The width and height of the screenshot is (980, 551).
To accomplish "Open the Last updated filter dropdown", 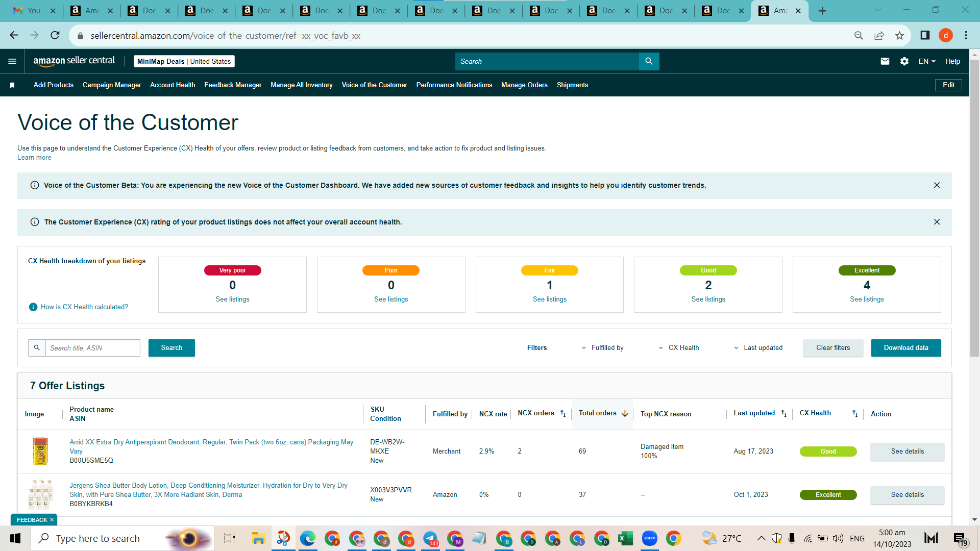I will pos(758,348).
